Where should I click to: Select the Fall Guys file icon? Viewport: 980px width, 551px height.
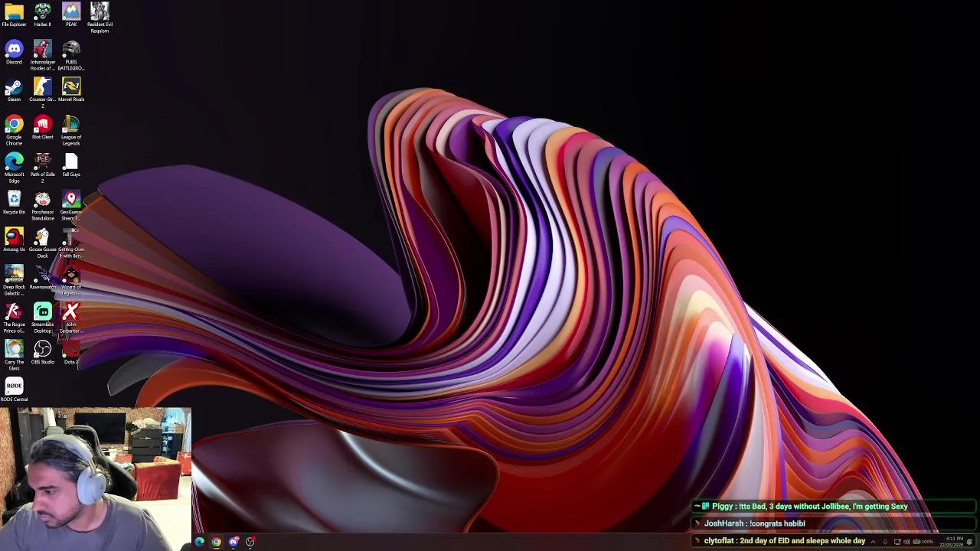pyautogui.click(x=71, y=165)
